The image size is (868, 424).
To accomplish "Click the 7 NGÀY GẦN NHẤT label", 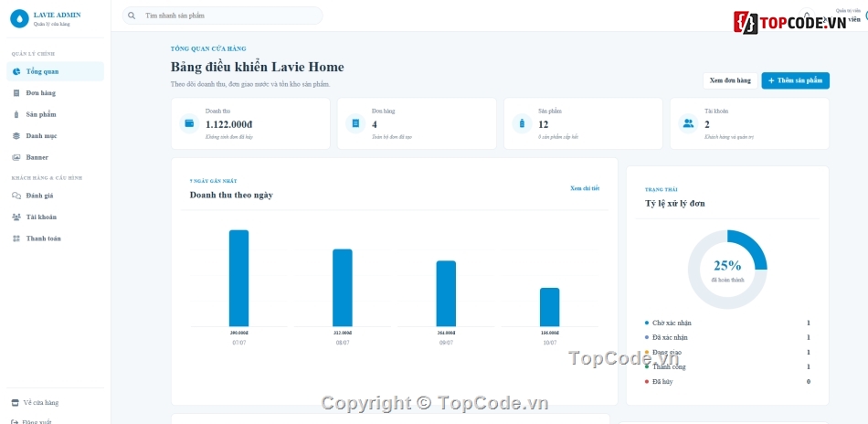I will 214,181.
